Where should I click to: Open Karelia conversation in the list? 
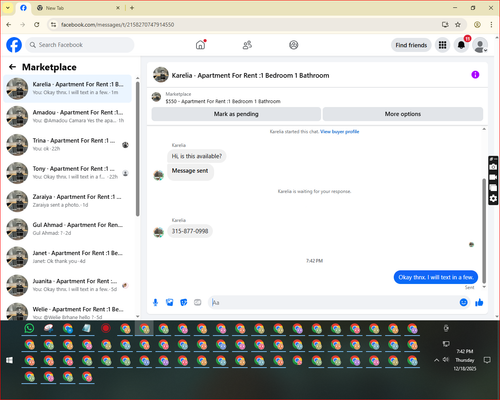tap(68, 88)
